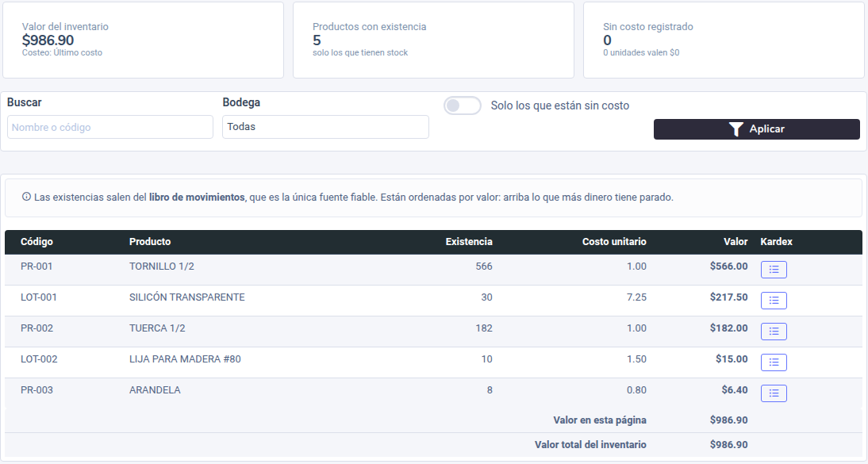Open Kardex for LIJA PARA MADERA #80
Image resolution: width=868 pixels, height=464 pixels.
pyautogui.click(x=774, y=362)
